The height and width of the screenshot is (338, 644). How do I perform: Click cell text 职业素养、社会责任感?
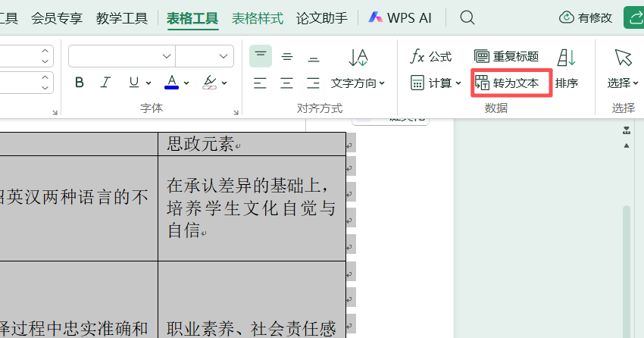click(252, 329)
